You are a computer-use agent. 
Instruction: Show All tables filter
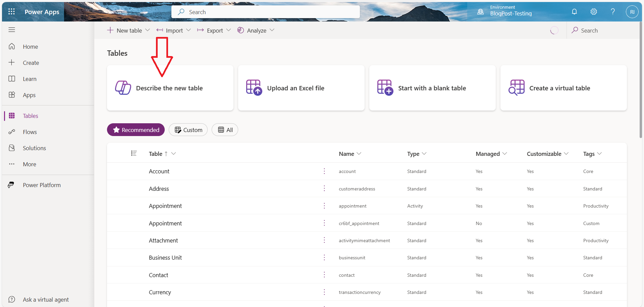[225, 130]
